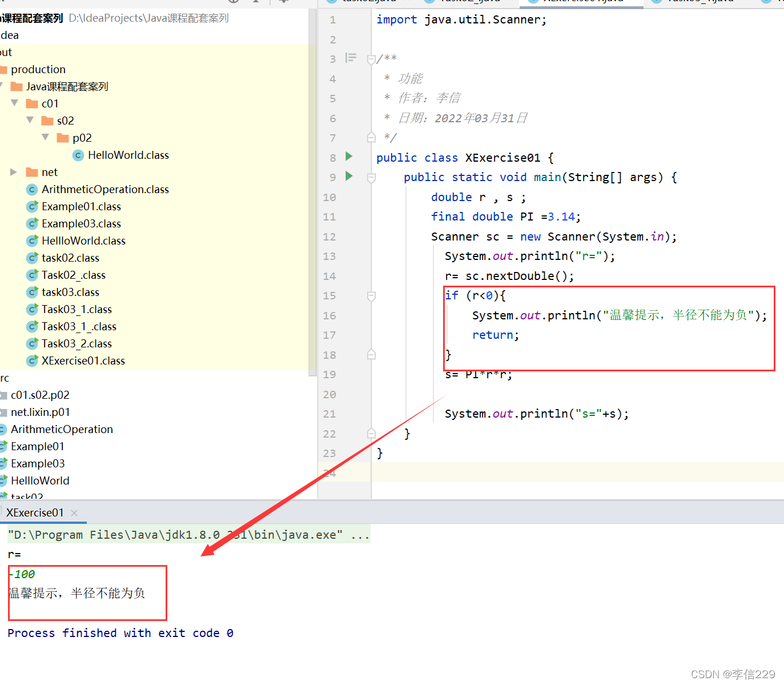This screenshot has width=784, height=685.
Task: Close the XExercise01 run tab
Action: pos(74,513)
